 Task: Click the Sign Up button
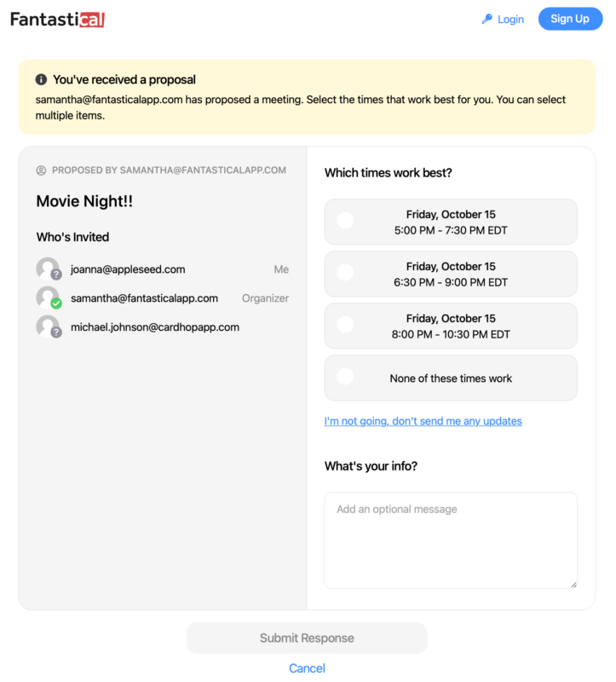570,19
